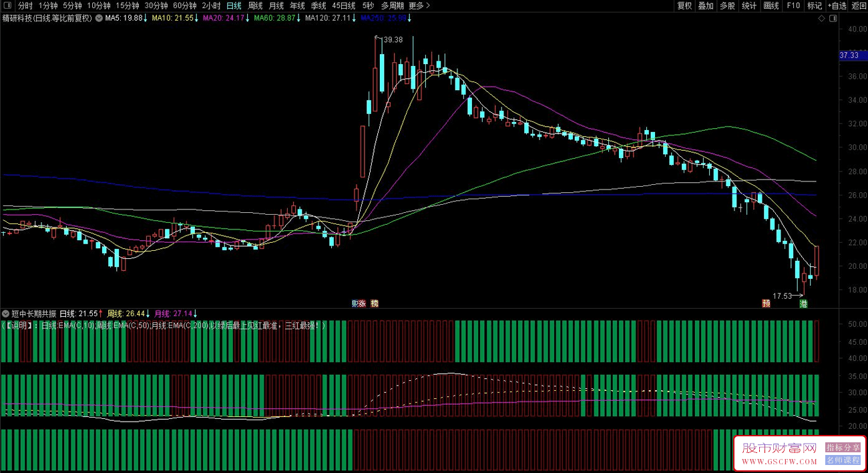The width and height of the screenshot is (868, 473).
Task: Switch to 年线 yearly chart
Action: click(x=297, y=5)
